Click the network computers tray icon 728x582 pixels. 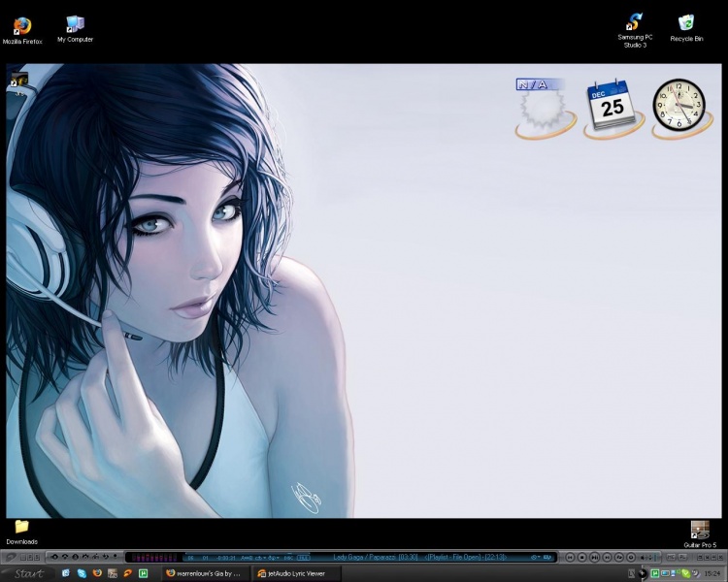675,573
